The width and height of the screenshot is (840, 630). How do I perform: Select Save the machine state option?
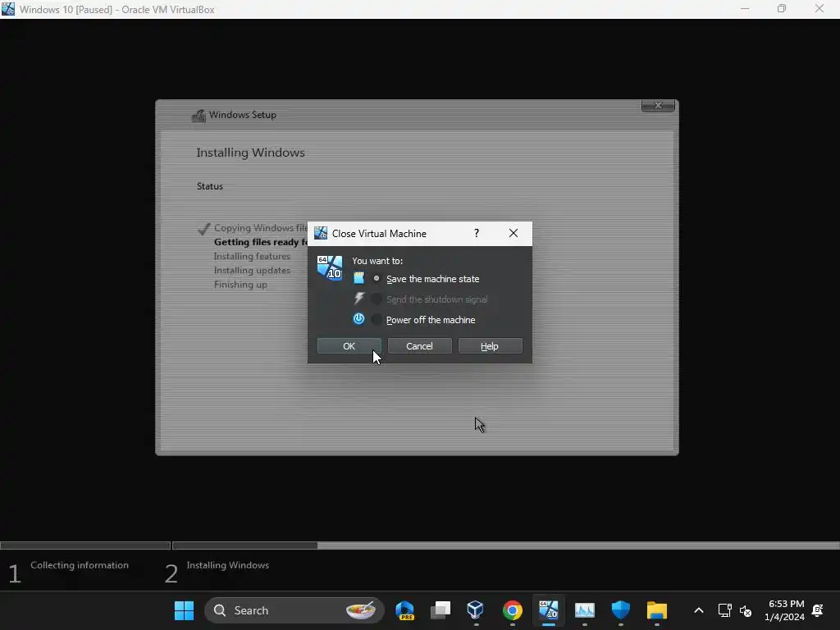pos(377,279)
